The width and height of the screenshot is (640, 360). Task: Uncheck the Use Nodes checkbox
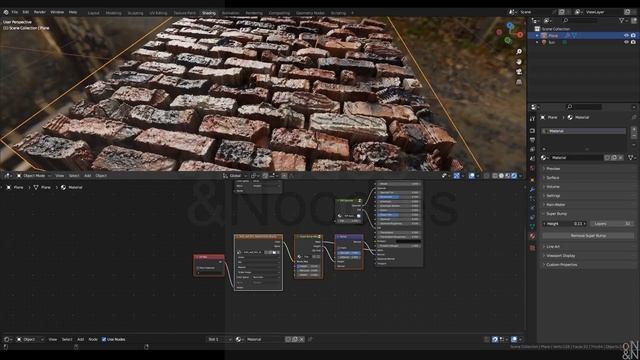click(x=104, y=339)
